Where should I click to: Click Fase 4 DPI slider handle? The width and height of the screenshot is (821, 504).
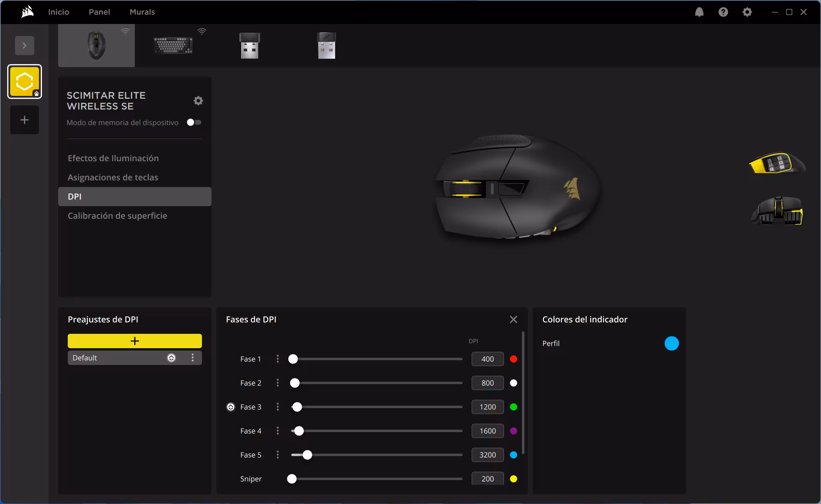coord(299,431)
